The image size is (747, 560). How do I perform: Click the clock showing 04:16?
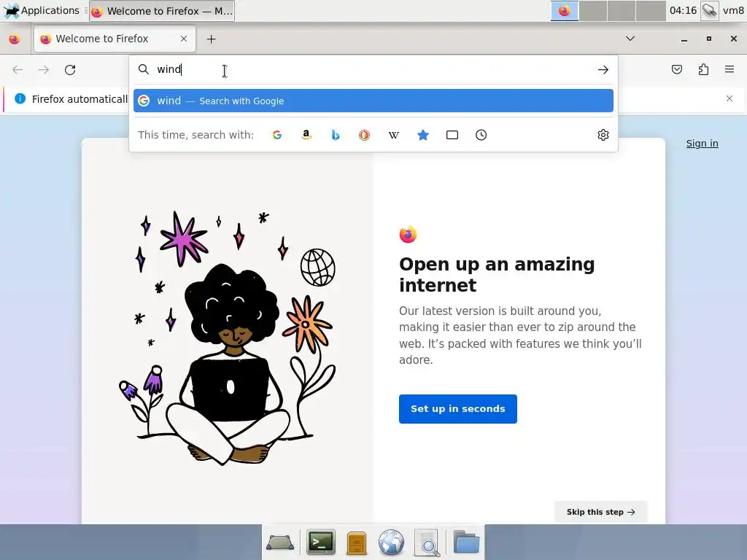tap(683, 10)
